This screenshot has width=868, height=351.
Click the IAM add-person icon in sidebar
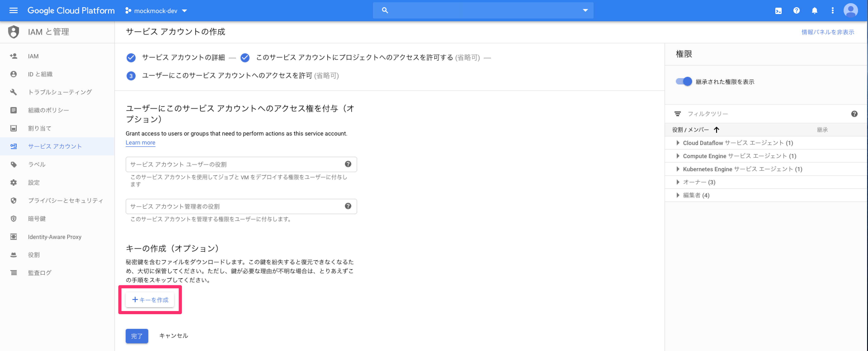click(x=14, y=56)
